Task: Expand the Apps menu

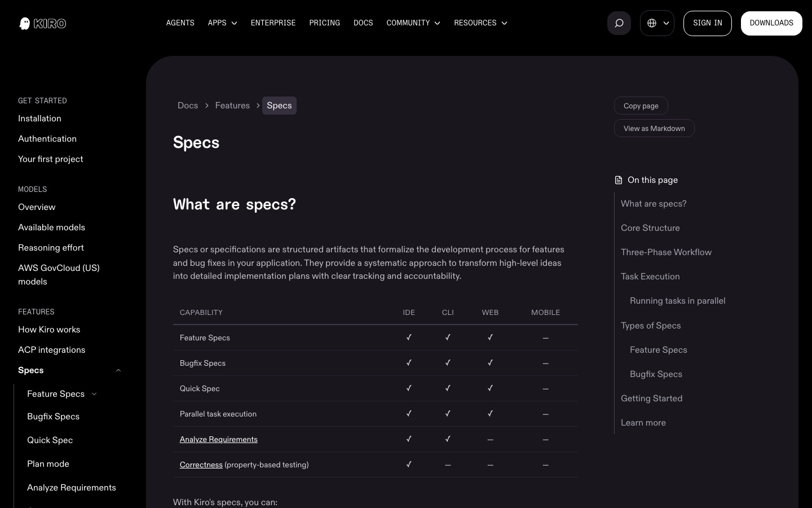Action: pos(222,23)
